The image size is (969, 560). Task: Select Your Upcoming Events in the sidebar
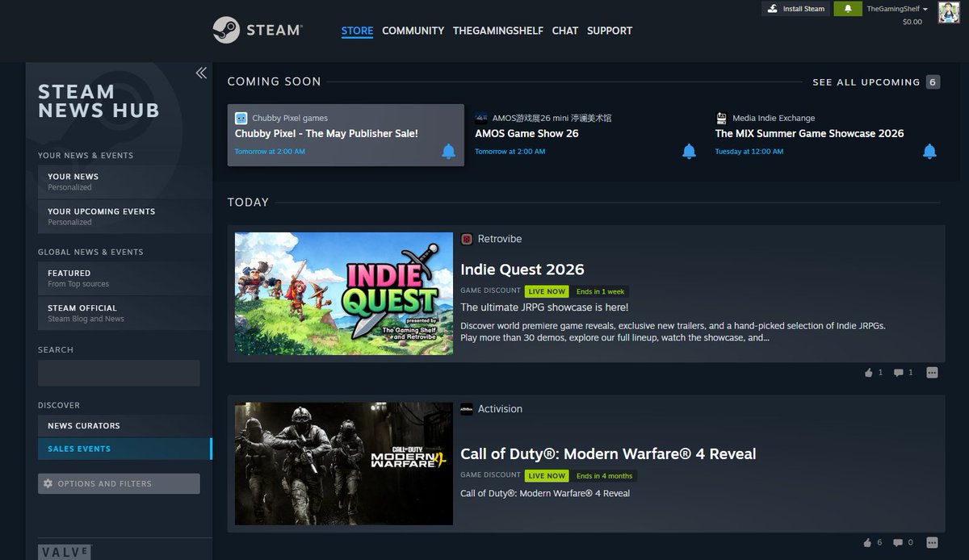point(124,216)
